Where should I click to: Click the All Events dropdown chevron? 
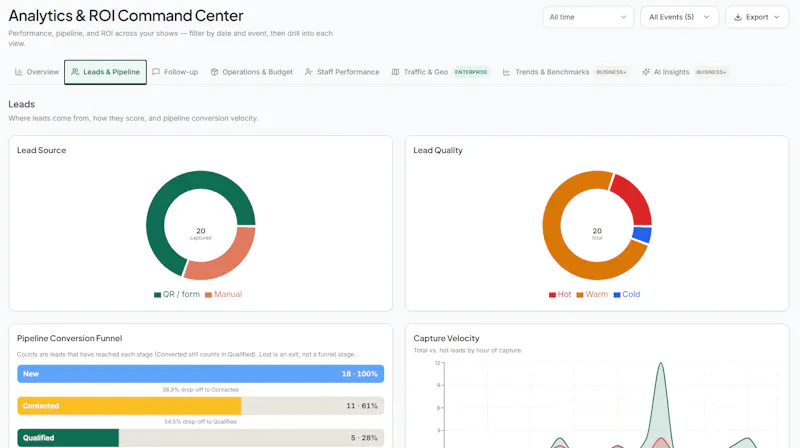point(707,17)
